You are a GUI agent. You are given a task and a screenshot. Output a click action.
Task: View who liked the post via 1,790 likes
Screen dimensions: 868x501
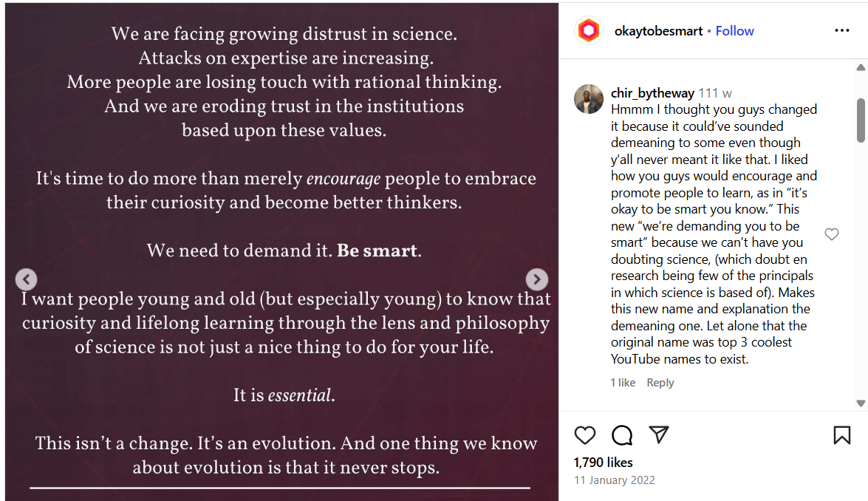click(x=601, y=463)
